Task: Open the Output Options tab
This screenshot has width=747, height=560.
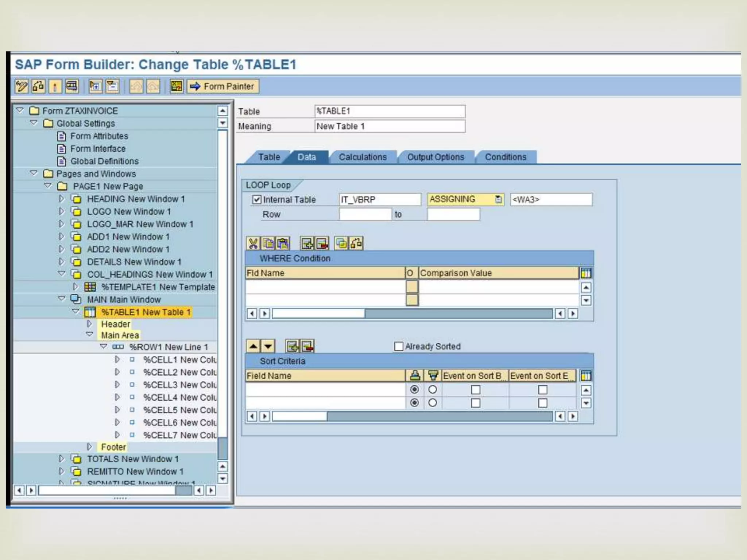Action: tap(436, 157)
